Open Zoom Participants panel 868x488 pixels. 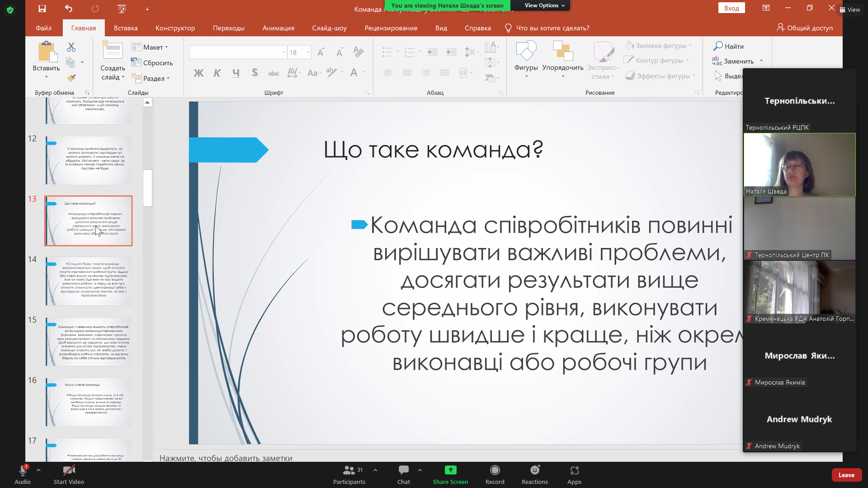349,475
